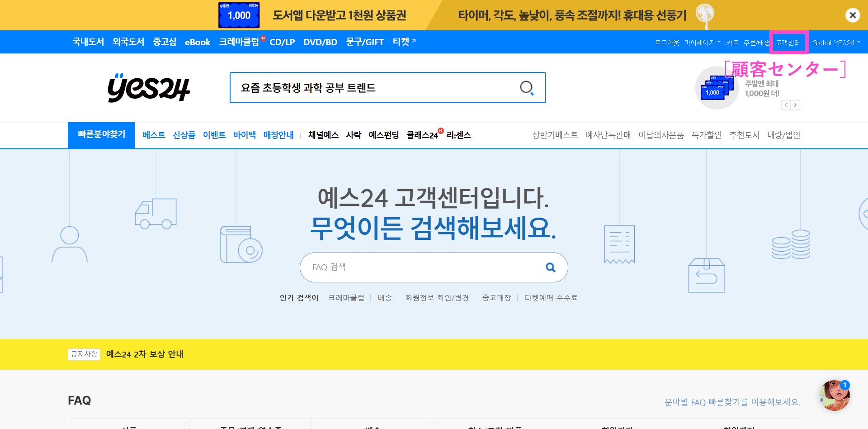The width and height of the screenshot is (868, 429).
Task: Open 이달의사은품 link
Action: point(661,135)
